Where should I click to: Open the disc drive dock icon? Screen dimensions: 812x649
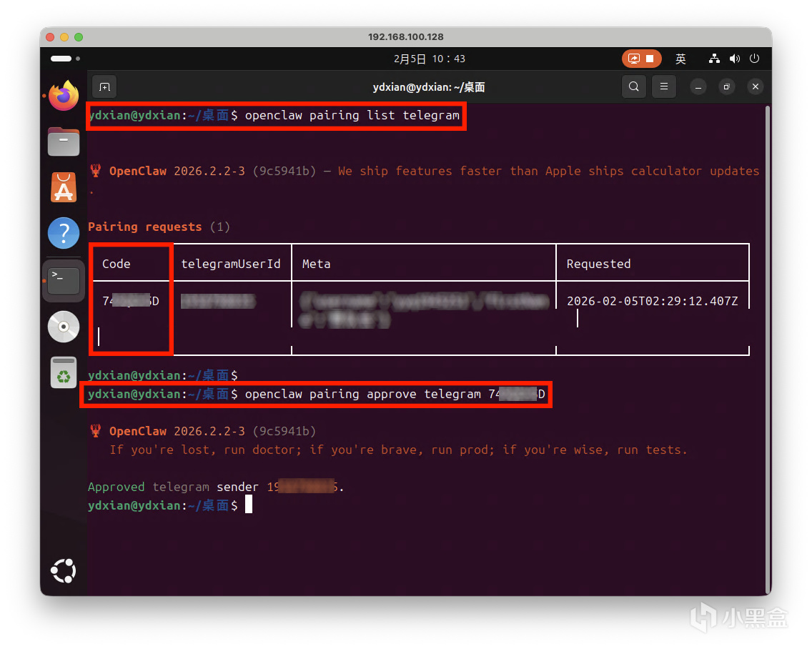[64, 327]
